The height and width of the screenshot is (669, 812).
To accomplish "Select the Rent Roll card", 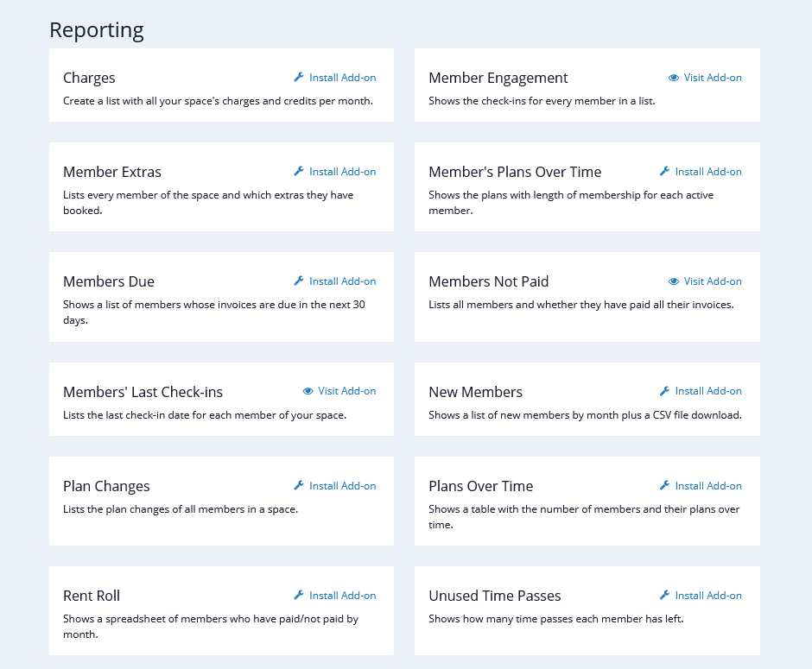I will click(x=221, y=610).
